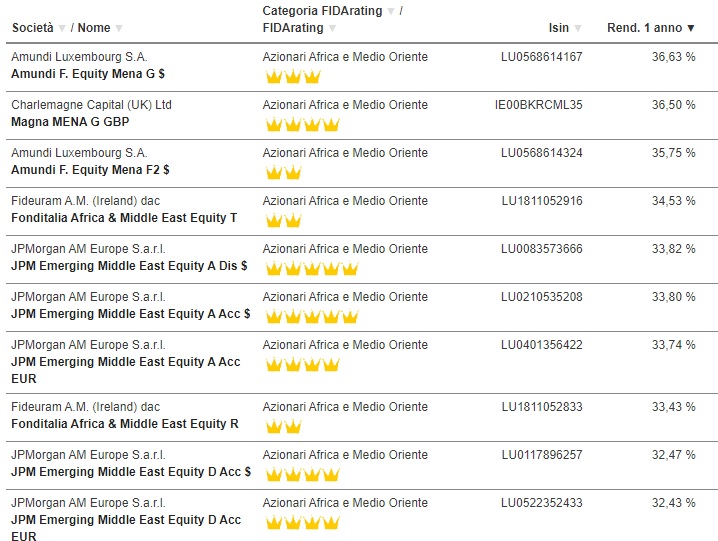Viewport: 718px width, 541px height.
Task: Click Amundi Luxembourg S.A. above Equity Mena F2 $
Action: click(79, 153)
